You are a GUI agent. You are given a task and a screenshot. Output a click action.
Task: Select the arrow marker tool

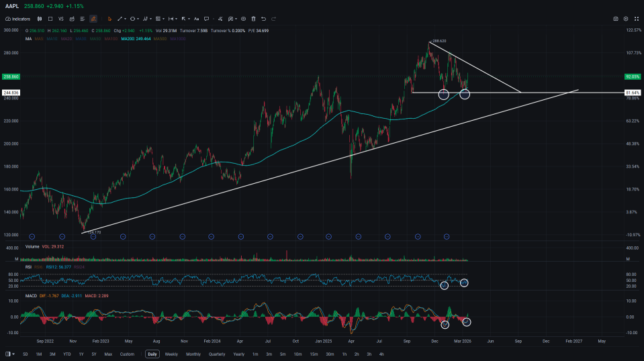[183, 19]
